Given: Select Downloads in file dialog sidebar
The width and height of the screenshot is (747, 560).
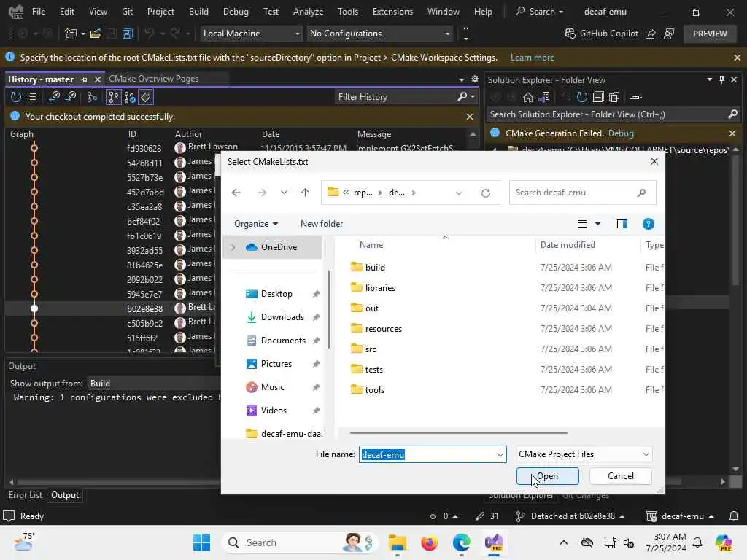Looking at the screenshot, I should (x=282, y=317).
